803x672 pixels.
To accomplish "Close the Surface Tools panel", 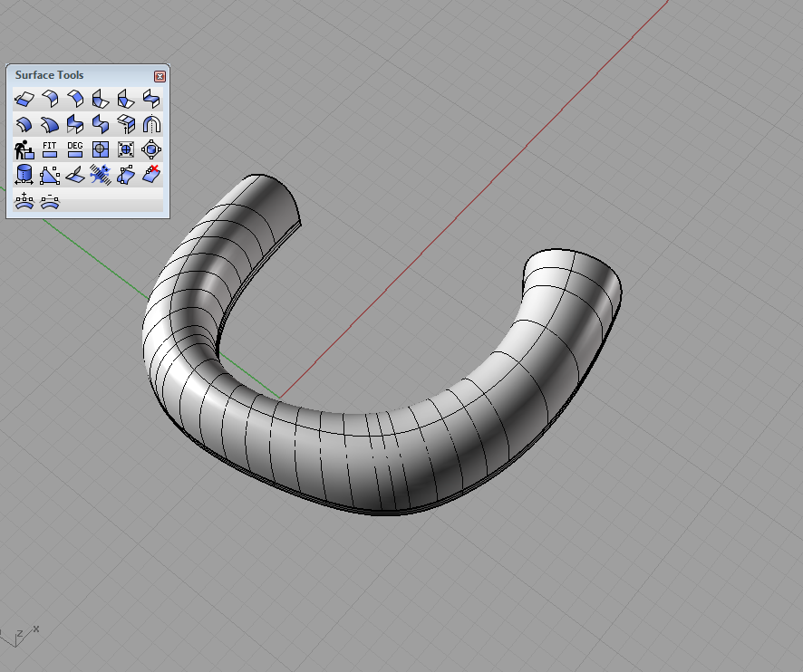I will click(160, 76).
